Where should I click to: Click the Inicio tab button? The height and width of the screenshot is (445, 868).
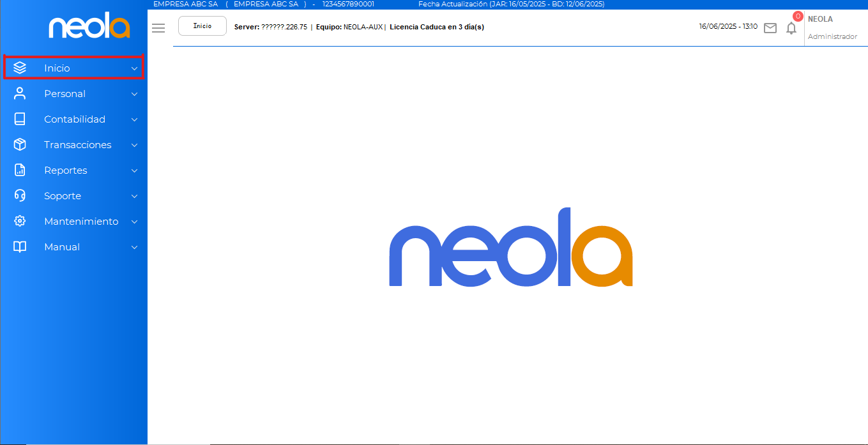click(202, 26)
